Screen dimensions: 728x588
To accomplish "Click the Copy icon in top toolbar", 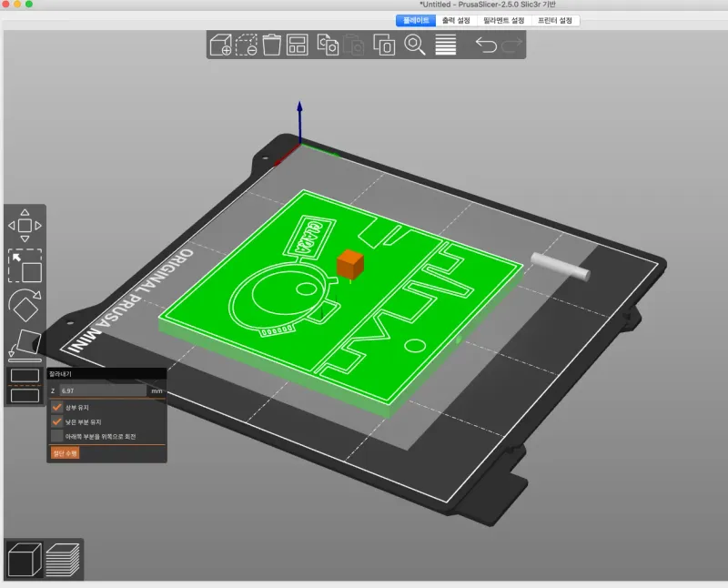I will [x=328, y=45].
